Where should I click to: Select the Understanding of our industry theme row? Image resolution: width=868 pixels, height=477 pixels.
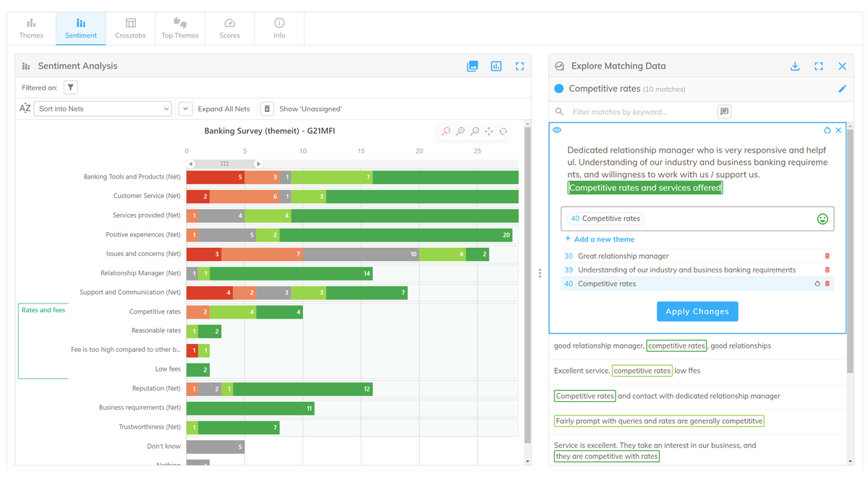click(x=697, y=270)
